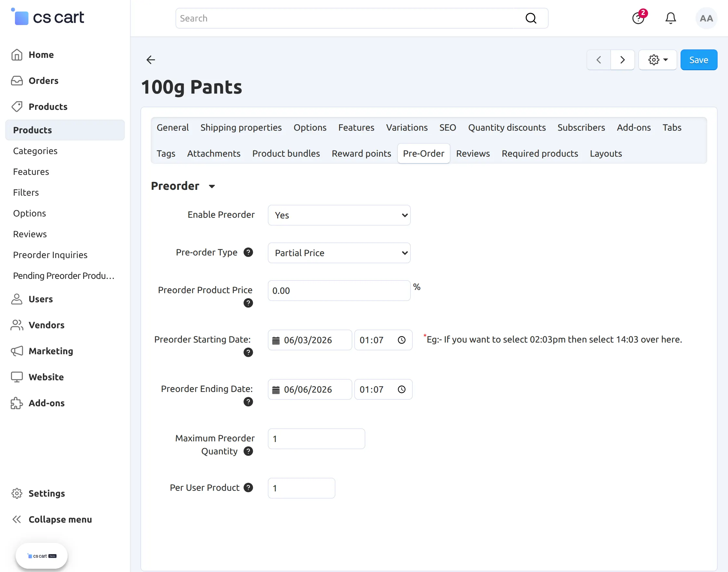Screen dimensions: 728x572
Task: Open the Pre-order Type dropdown
Action: coord(339,253)
